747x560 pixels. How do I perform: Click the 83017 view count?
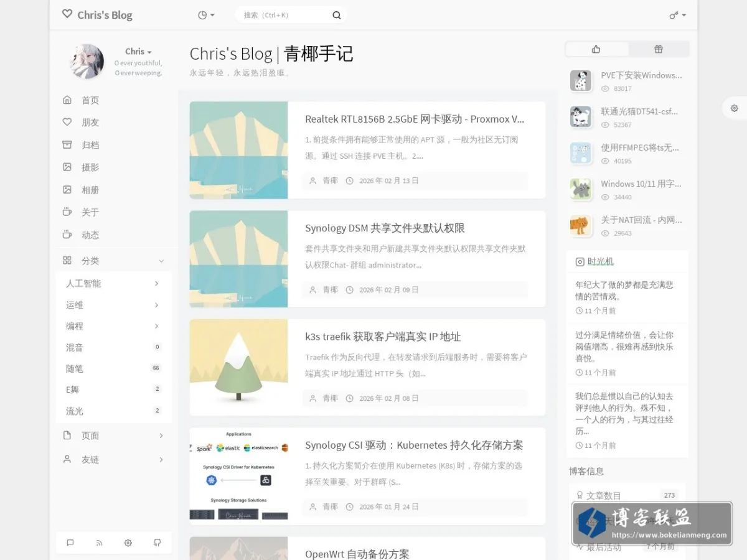click(622, 89)
